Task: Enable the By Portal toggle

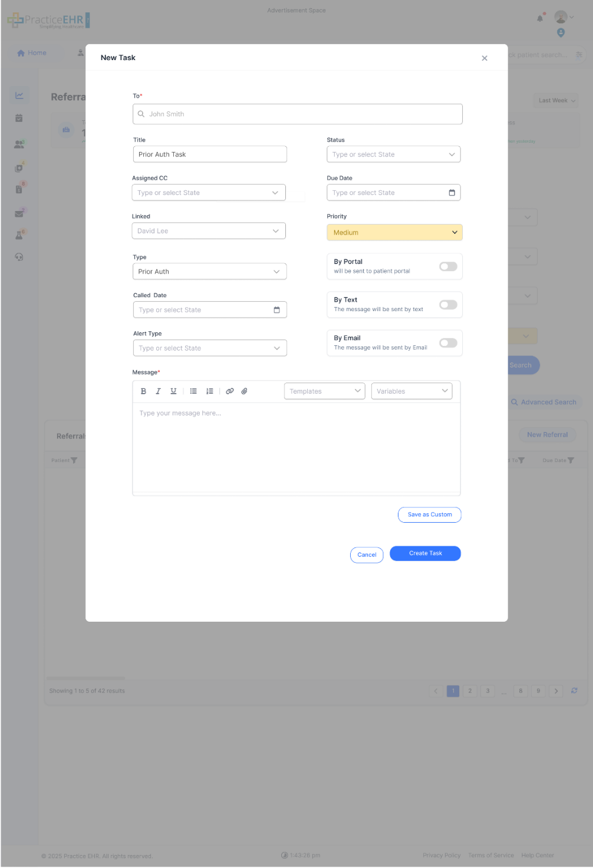Action: point(448,266)
